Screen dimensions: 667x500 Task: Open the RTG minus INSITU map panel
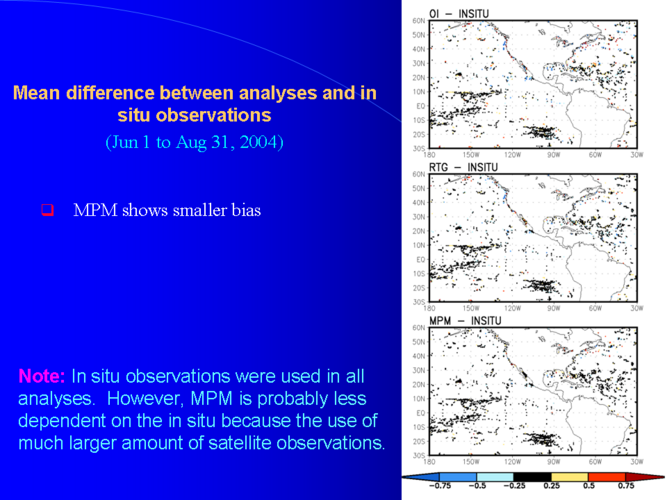click(x=533, y=238)
